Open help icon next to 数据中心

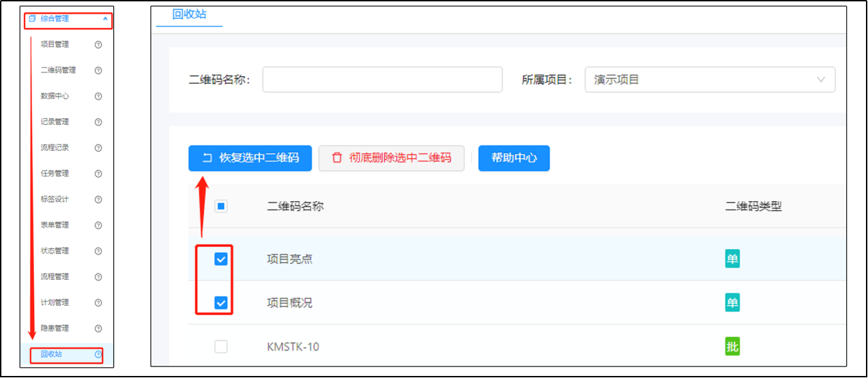pyautogui.click(x=98, y=96)
